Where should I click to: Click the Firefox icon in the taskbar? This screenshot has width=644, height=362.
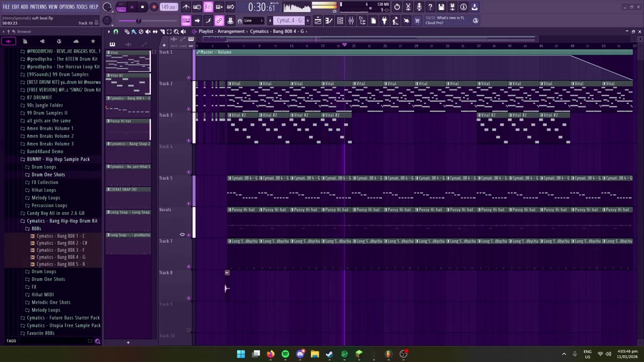[271, 354]
